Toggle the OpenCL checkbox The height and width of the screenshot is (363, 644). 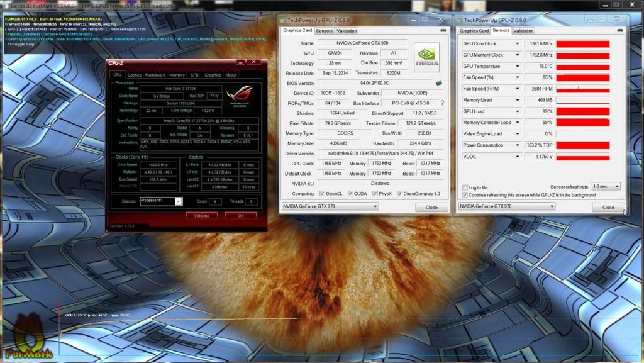pos(323,193)
